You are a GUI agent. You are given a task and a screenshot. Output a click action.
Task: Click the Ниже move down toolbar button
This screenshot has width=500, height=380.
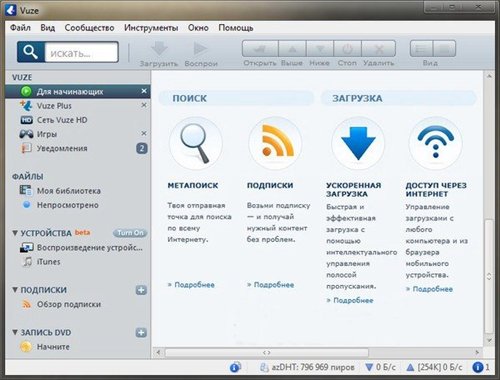click(320, 49)
